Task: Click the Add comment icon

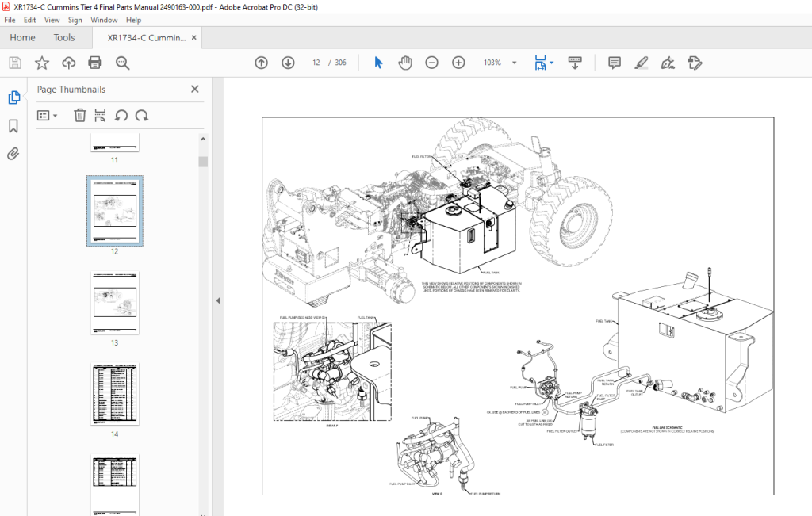Action: [x=615, y=63]
